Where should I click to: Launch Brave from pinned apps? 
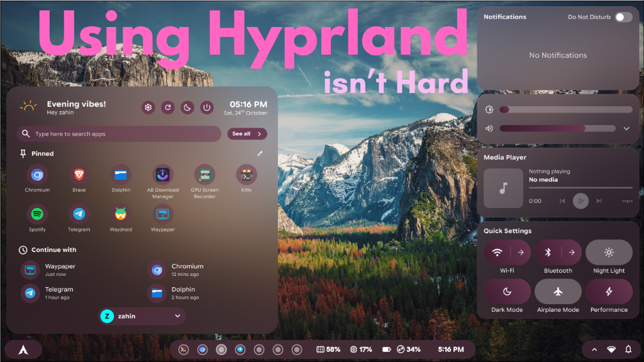pyautogui.click(x=79, y=175)
